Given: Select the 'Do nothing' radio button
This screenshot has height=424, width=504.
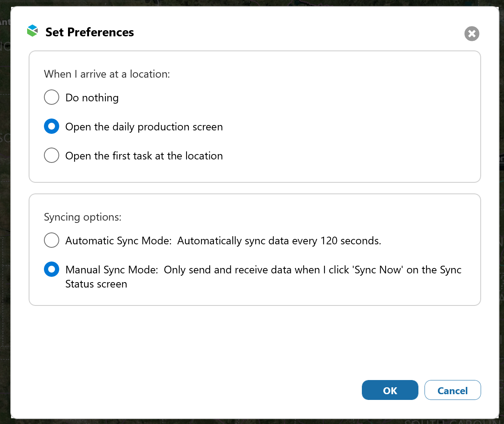Looking at the screenshot, I should (x=52, y=97).
